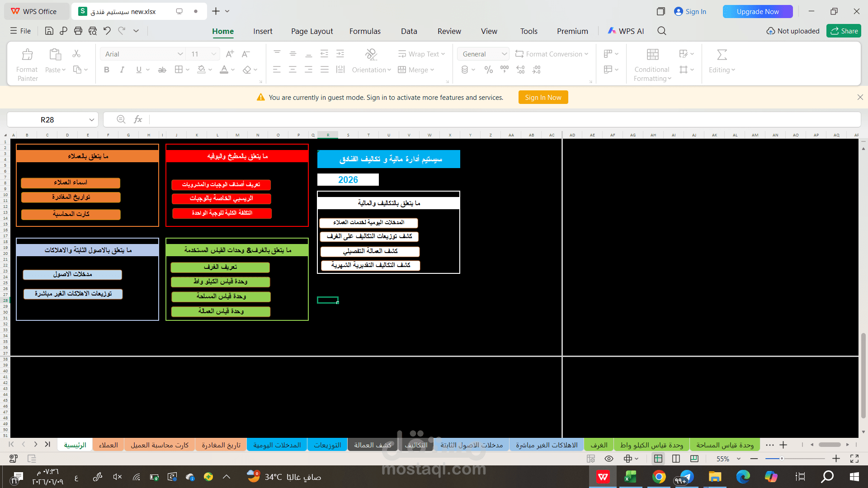
Task: Click the percent style icon
Action: [489, 70]
